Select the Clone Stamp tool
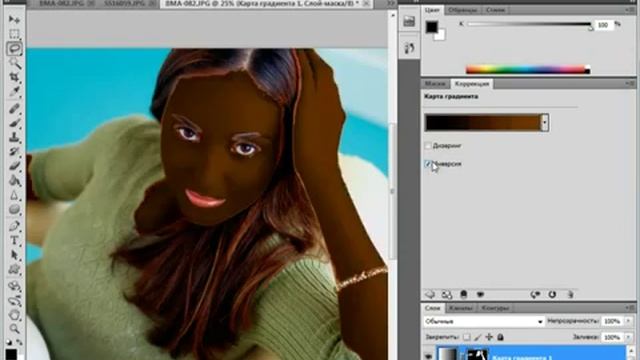Viewport: 640px width, 360px height. 14,137
